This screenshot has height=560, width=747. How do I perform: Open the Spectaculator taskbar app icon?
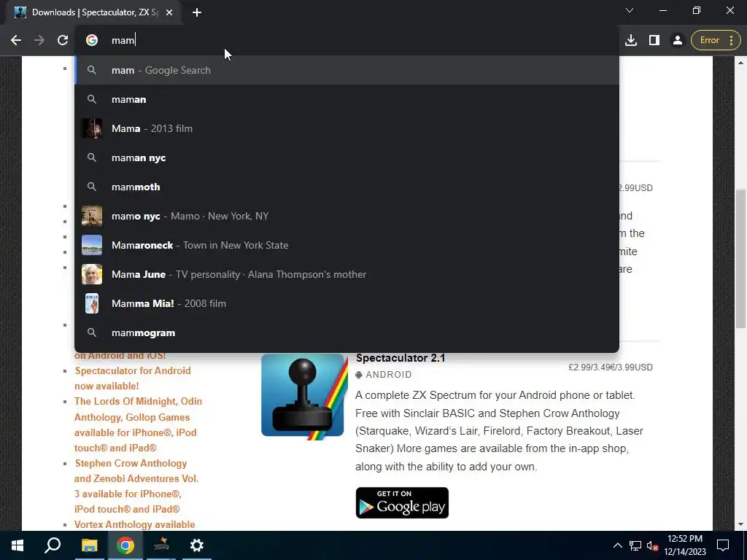coord(161,545)
